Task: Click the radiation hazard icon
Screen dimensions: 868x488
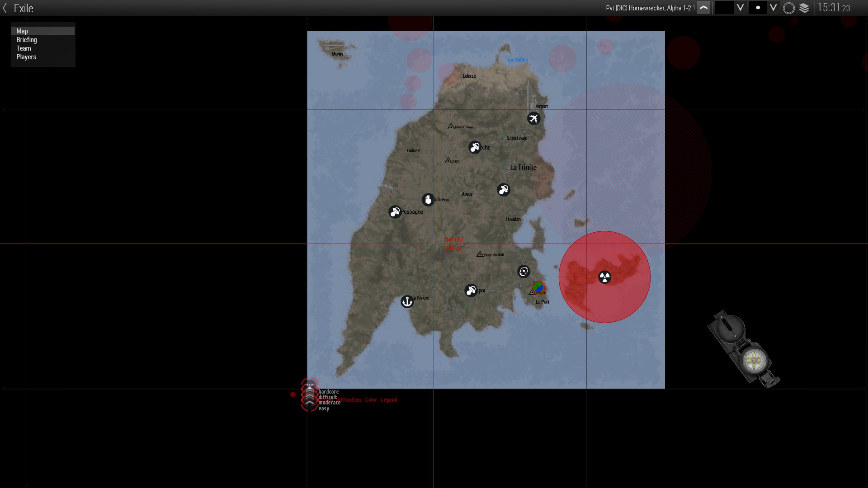Action: pos(604,277)
